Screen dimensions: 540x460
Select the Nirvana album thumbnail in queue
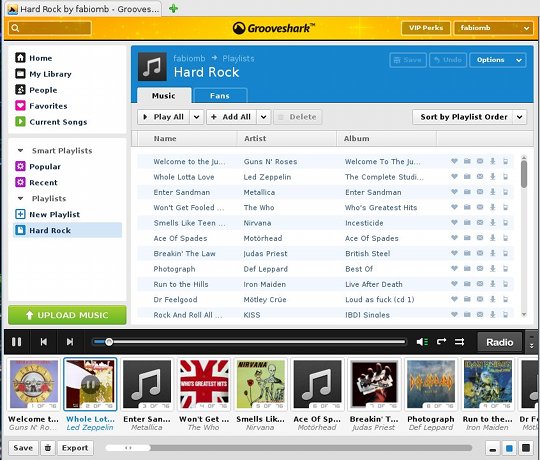tap(260, 384)
